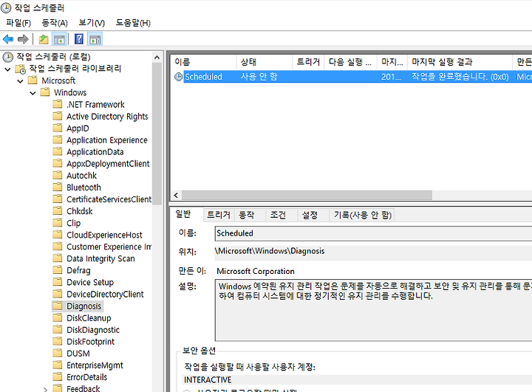Screen dimensions: 532x392
Task: Select DeviceDirectoryClient folder
Action: point(105,295)
